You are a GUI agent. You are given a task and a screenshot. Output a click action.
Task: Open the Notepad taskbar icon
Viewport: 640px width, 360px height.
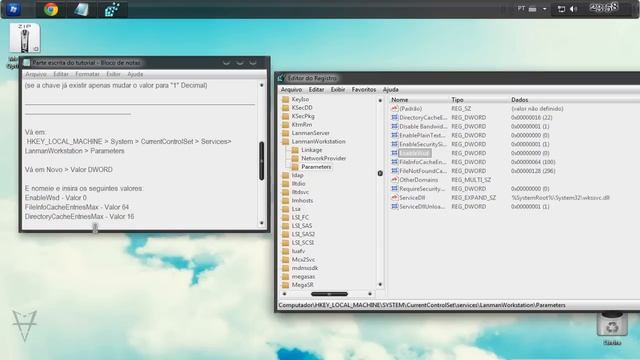click(x=81, y=9)
